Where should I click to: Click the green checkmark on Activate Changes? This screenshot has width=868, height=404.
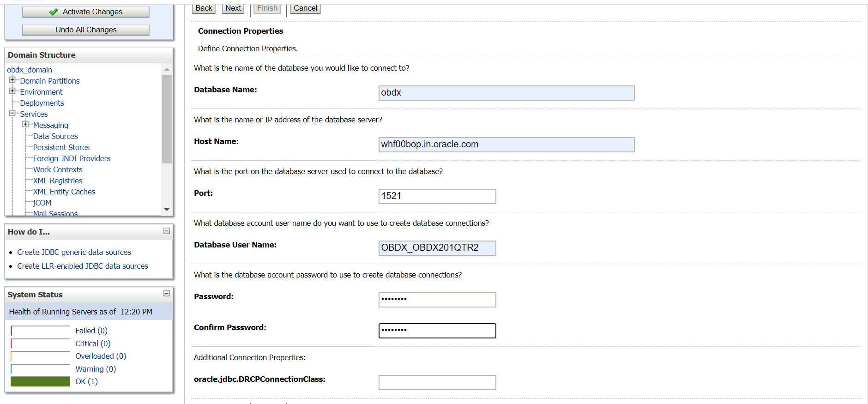54,12
